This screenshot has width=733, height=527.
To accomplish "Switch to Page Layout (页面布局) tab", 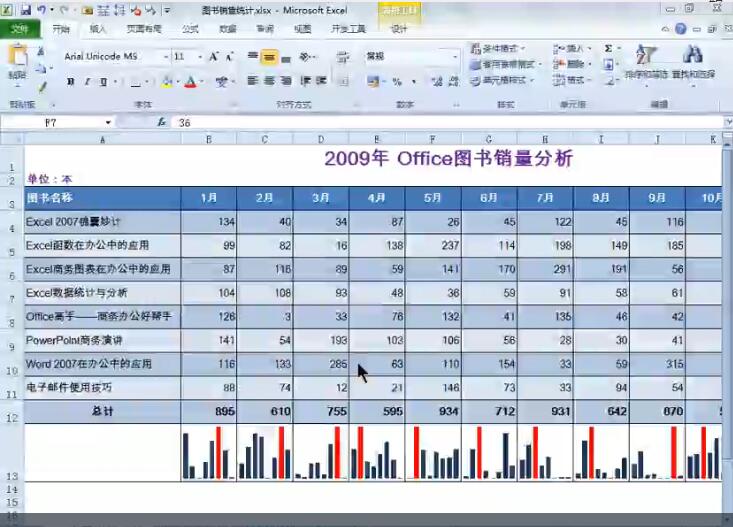I will click(144, 29).
